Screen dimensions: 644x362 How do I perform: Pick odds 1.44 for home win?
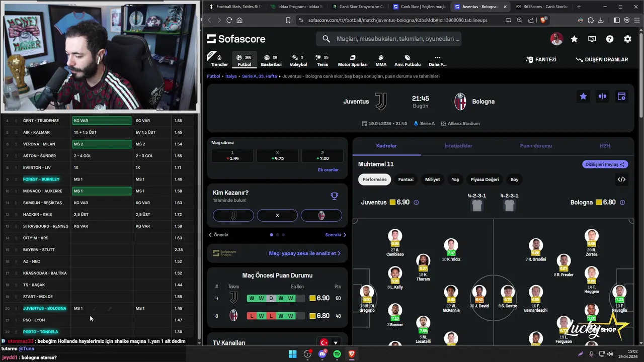[232, 156]
